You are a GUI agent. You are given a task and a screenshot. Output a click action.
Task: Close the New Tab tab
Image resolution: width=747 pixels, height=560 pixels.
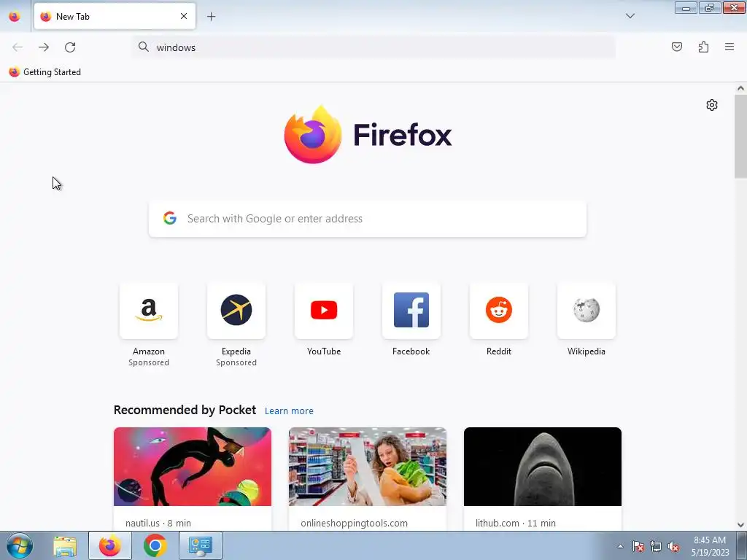(x=184, y=16)
